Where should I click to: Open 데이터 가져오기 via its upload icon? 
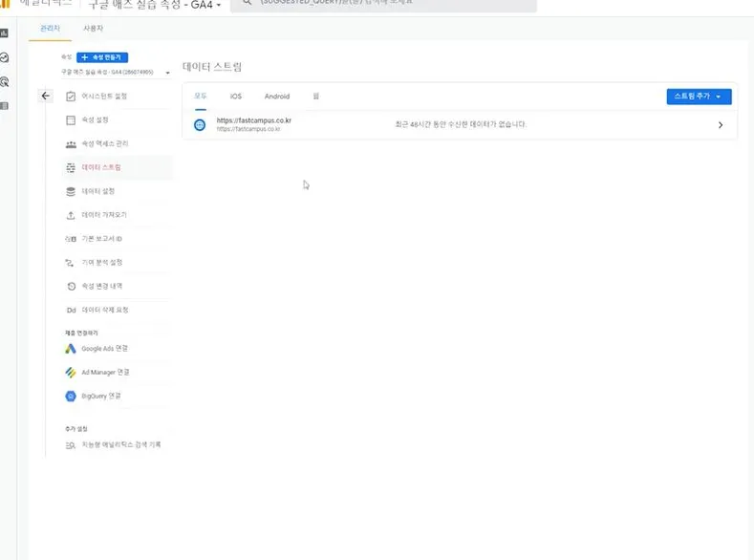(71, 215)
